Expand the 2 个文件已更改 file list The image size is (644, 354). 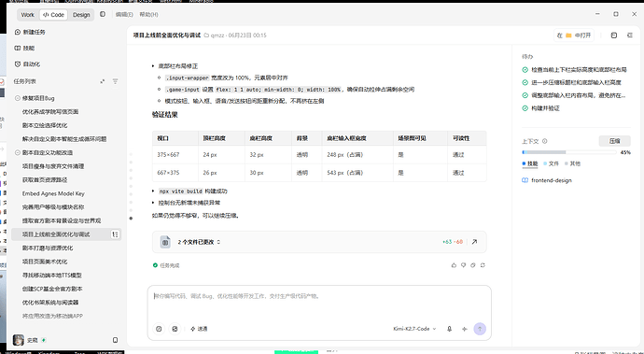point(199,242)
